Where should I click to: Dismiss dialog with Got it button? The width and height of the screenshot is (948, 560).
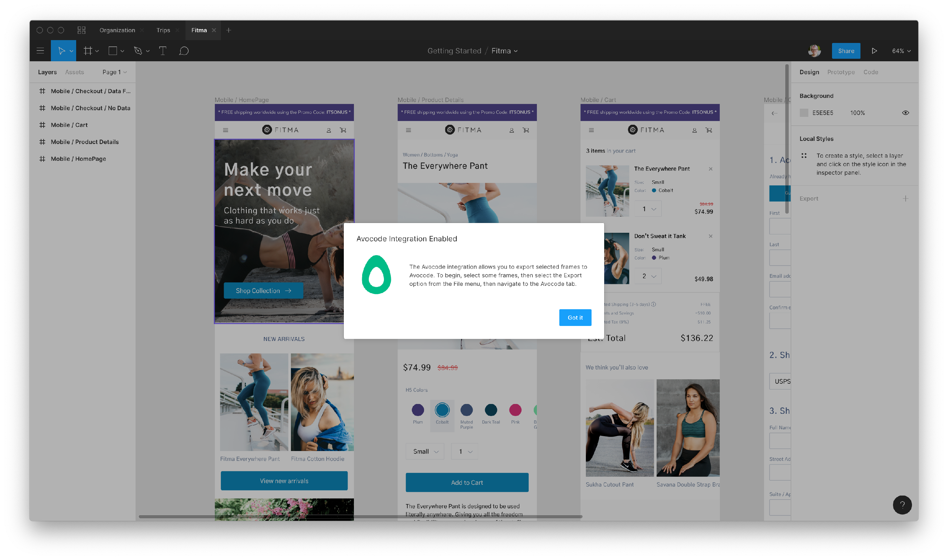(575, 318)
